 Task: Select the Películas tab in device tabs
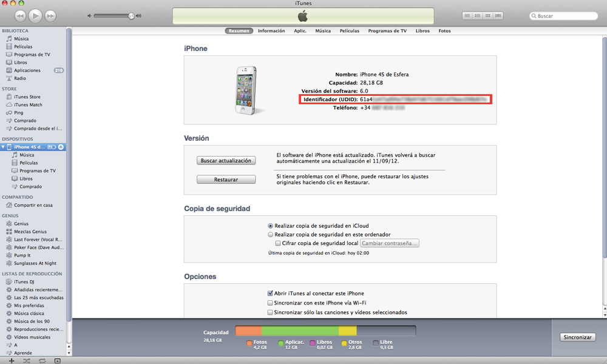tap(350, 31)
